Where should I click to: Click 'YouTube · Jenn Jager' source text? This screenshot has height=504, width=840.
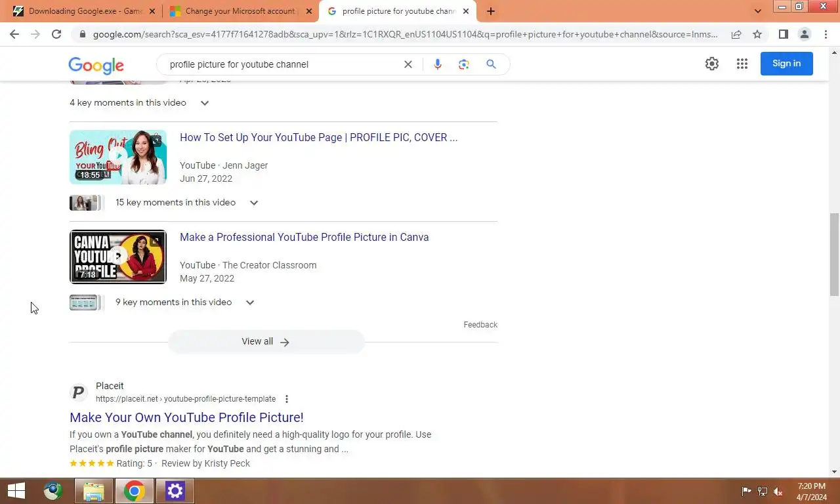(224, 165)
